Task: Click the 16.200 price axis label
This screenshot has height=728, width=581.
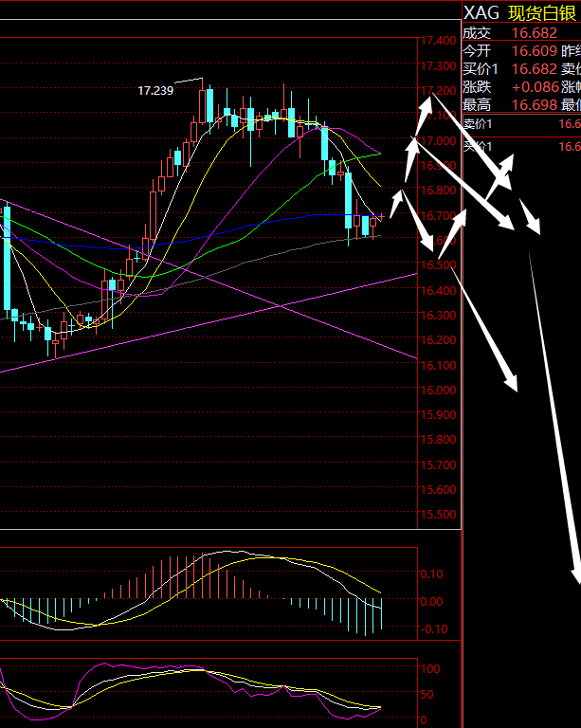Action: point(438,340)
